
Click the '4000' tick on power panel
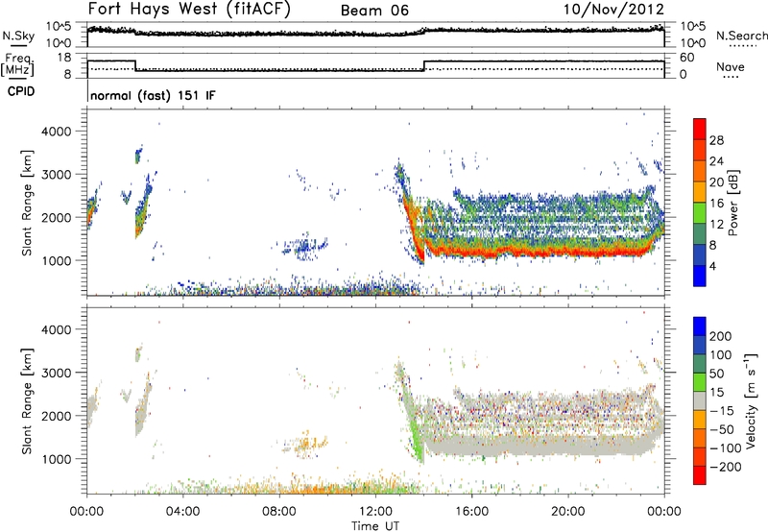tap(57, 132)
